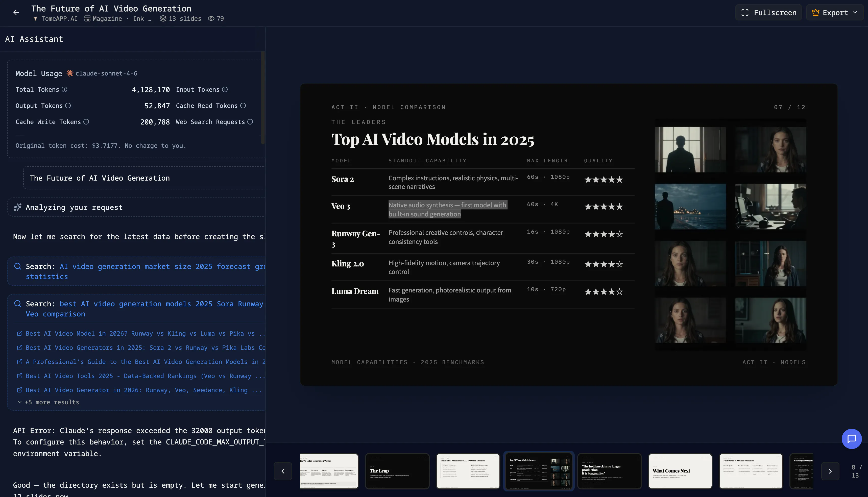Viewport: 868px width, 497px height.
Task: Open 'Best AI Video Generator in 2026' result
Action: point(143,390)
